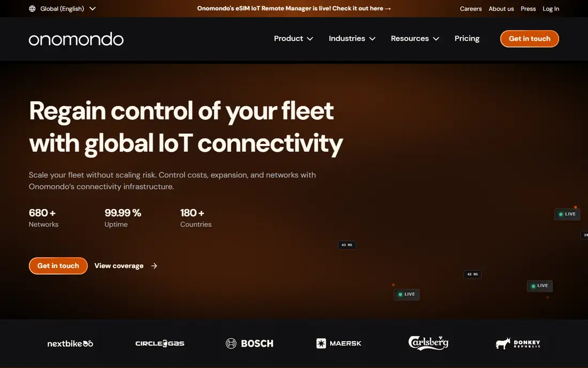This screenshot has height=368, width=588.
Task: Visit the Press page
Action: 528,9
